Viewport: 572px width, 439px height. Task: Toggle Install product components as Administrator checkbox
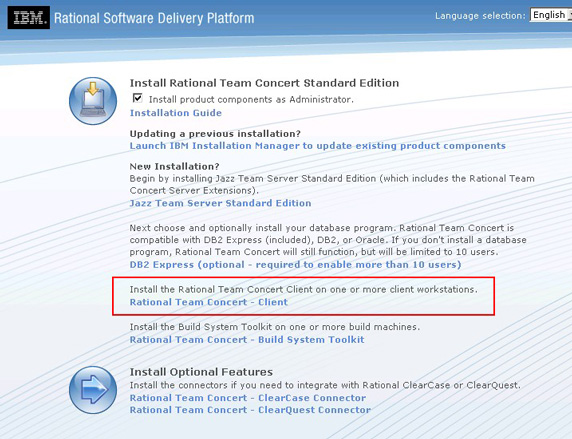(x=138, y=98)
